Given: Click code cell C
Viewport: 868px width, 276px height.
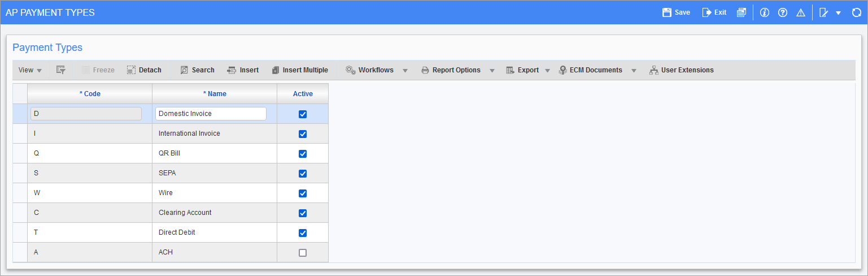Looking at the screenshot, I should point(90,213).
